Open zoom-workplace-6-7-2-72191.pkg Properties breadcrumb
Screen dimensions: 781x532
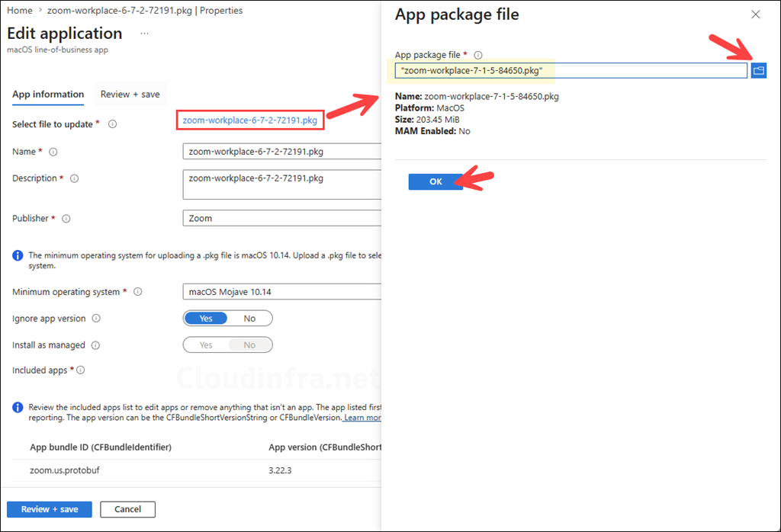click(145, 11)
